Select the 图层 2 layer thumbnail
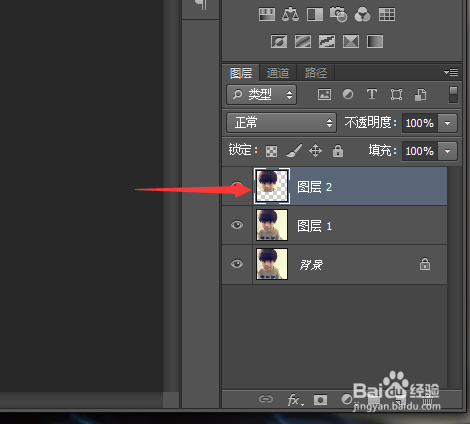Image resolution: width=470 pixels, height=424 pixels. point(272,186)
